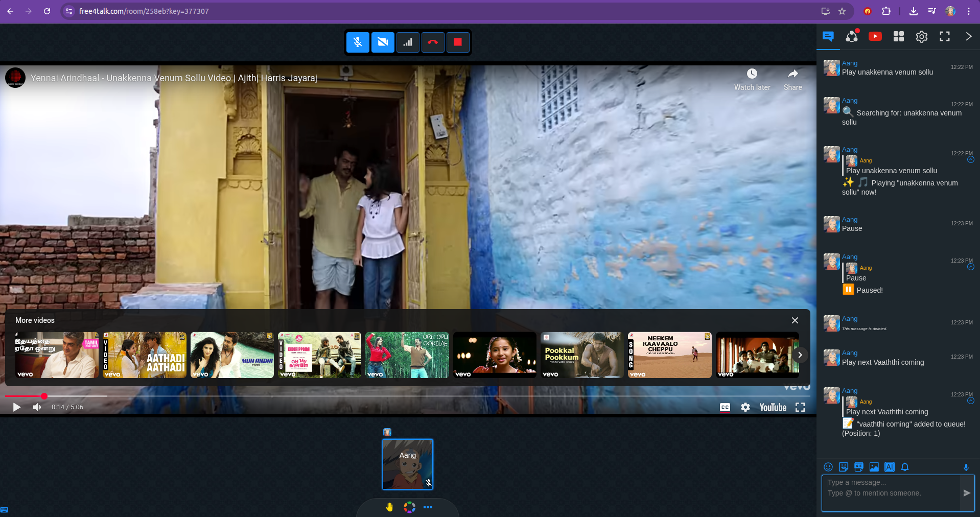The image size is (980, 517).
Task: Send the chat message with the arrow
Action: 967,493
